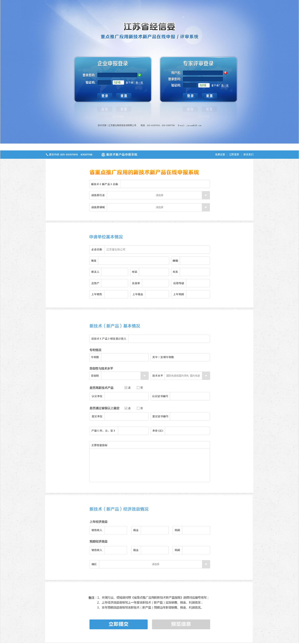Viewport: 299px width, 644px height.
Task: Click the 总资产 input field
Action: pyautogui.click(x=115, y=283)
